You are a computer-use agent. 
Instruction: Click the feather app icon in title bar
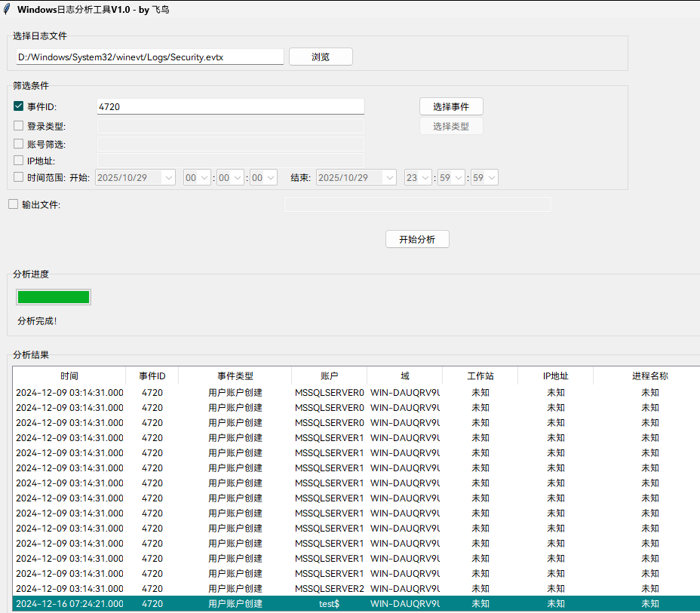pos(6,9)
